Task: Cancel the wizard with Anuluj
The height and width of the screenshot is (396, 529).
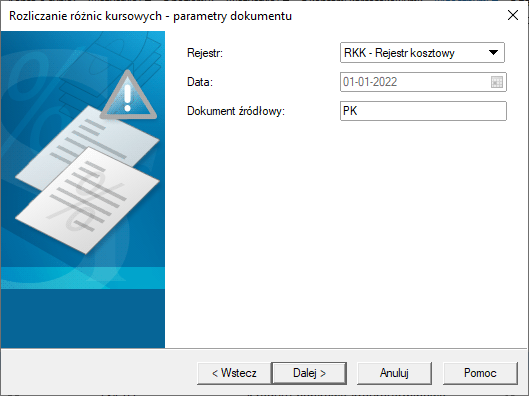Action: (x=394, y=373)
